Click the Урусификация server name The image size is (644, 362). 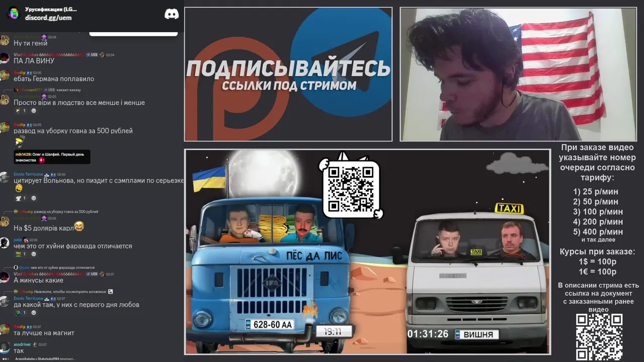51,9
